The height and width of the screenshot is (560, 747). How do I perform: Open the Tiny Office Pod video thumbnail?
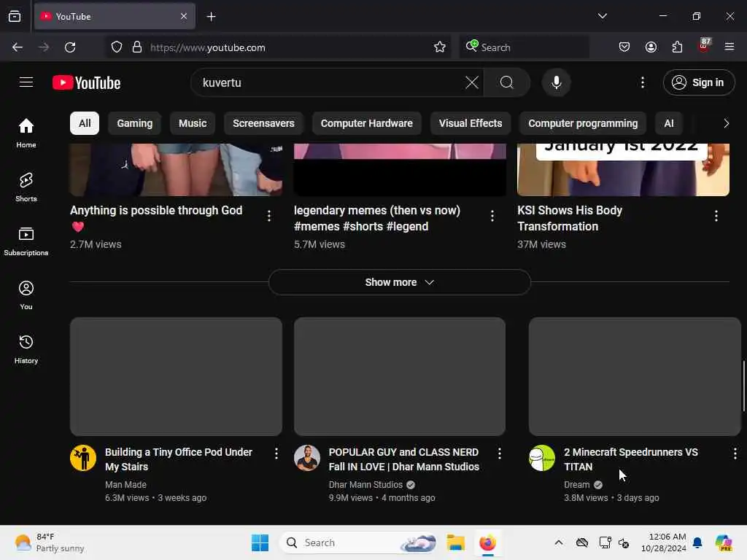pos(176,376)
